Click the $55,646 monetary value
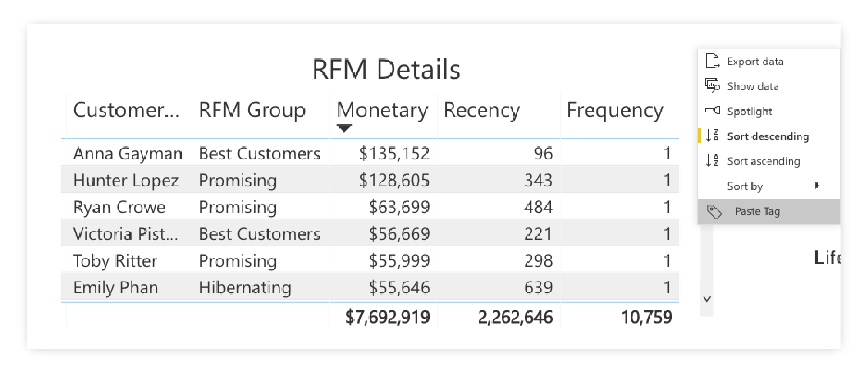Screen dimensions: 868x375 pyautogui.click(x=399, y=288)
